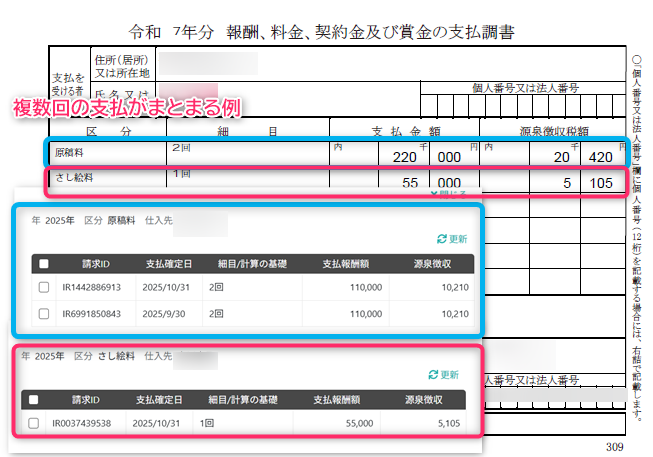Check the row for IR1442886913
This screenshot has width=653, height=457.
tap(43, 288)
